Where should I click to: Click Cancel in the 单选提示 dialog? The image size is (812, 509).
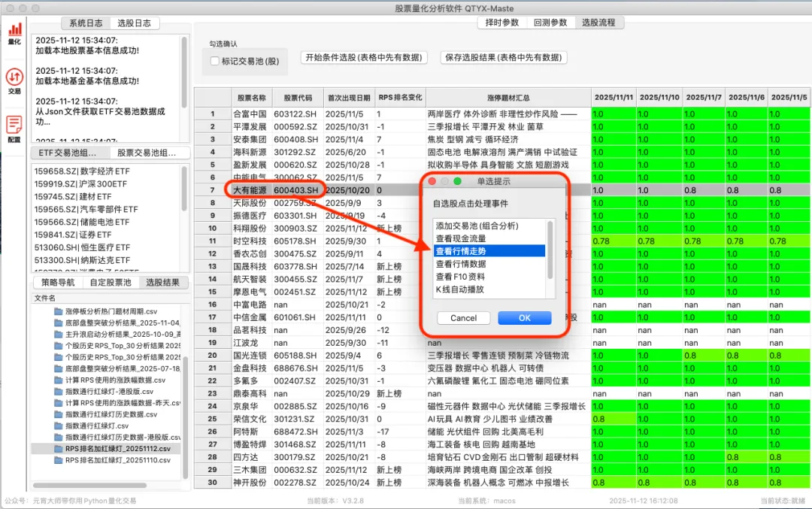(463, 318)
